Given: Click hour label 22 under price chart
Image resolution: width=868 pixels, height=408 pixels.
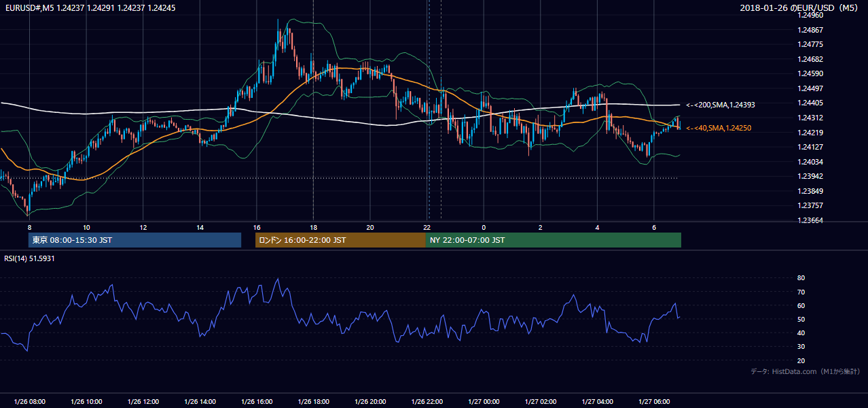Looking at the screenshot, I should pyautogui.click(x=427, y=227).
